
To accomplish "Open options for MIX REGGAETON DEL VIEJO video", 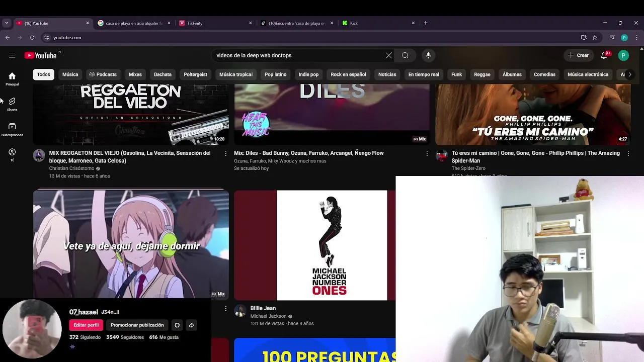I will (x=225, y=153).
